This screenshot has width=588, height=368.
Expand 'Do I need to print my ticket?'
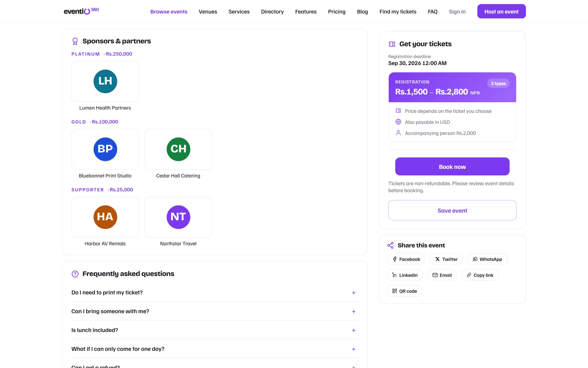[215, 293]
